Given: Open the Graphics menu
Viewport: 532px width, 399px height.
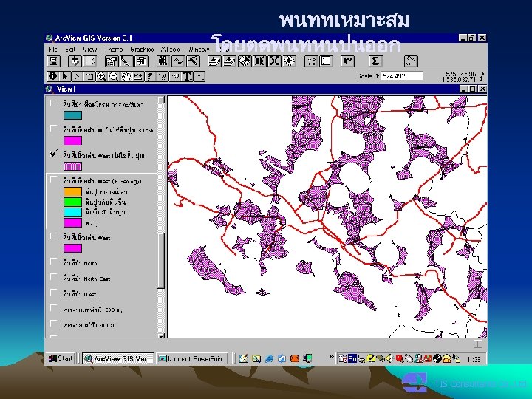Looking at the screenshot, I should (x=142, y=50).
